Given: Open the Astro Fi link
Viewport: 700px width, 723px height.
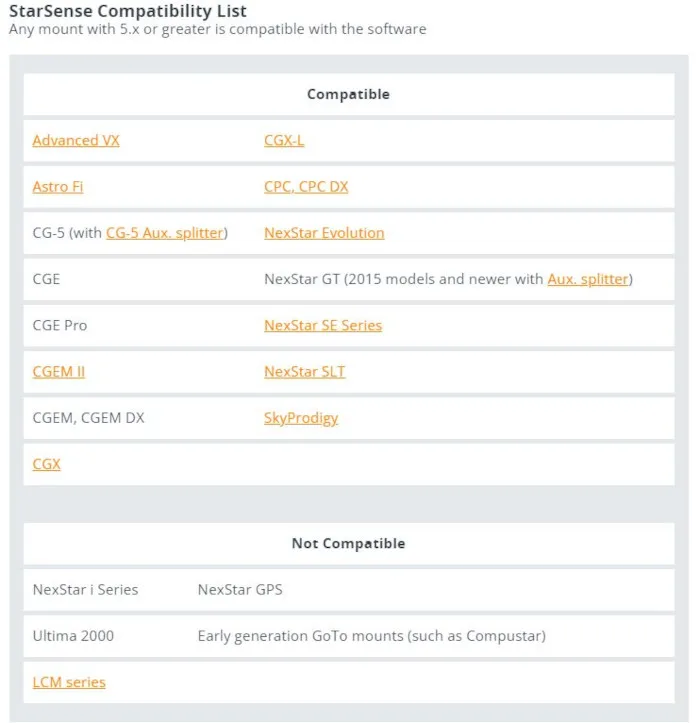Looking at the screenshot, I should coord(58,187).
